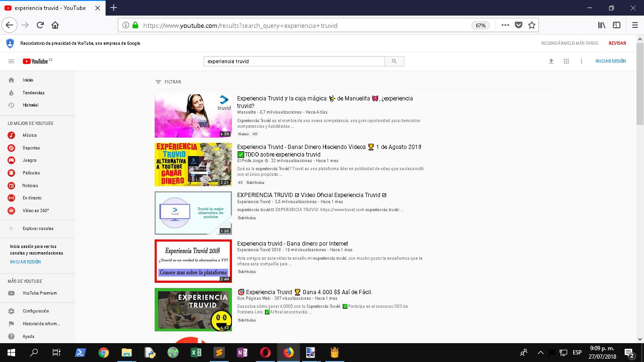Click the Manuelita channel name
Screen dimensions: 644x362
click(x=247, y=112)
